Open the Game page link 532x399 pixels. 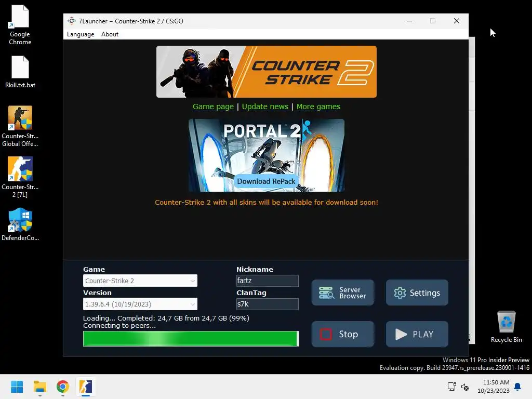(x=213, y=107)
